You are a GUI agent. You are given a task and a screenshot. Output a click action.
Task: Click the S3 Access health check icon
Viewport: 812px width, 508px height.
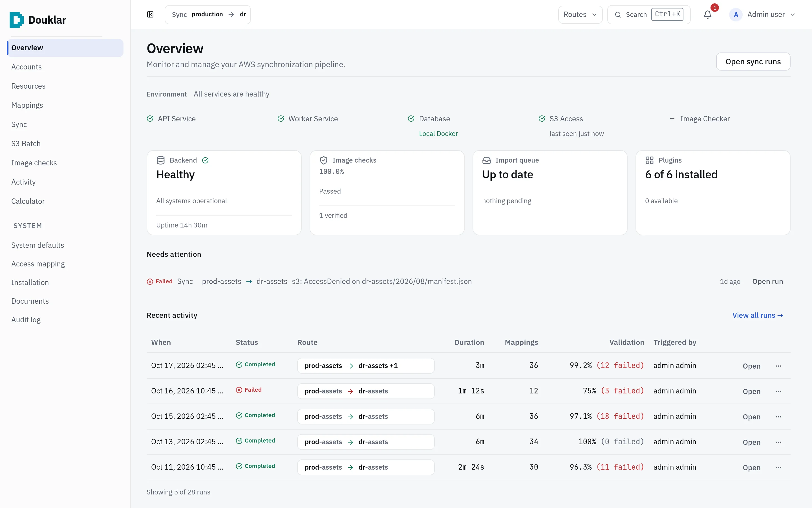(x=542, y=119)
